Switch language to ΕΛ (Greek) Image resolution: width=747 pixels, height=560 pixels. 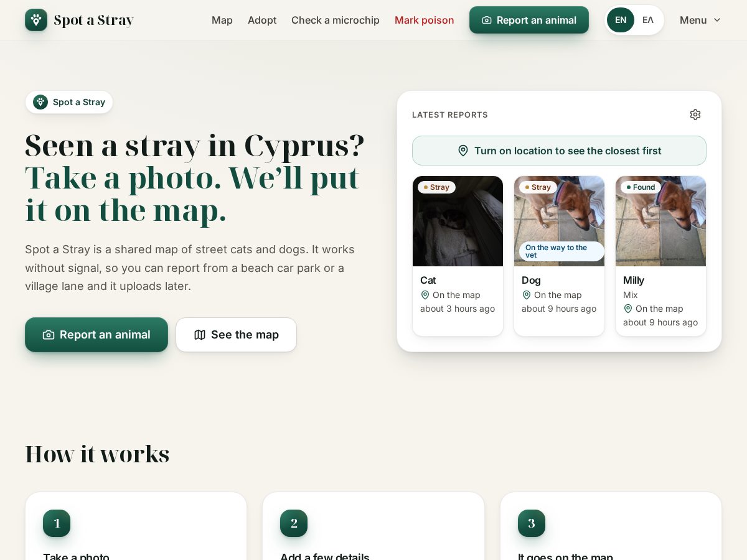[648, 20]
